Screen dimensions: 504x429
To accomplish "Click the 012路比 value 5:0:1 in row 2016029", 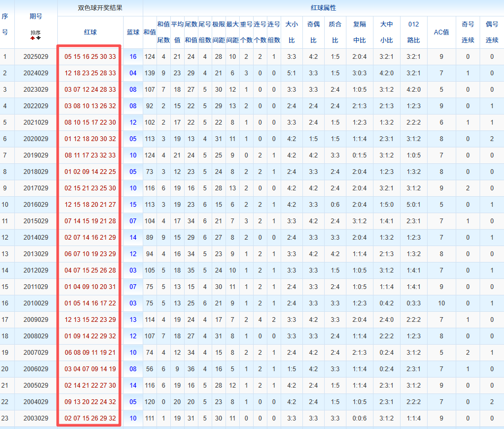I will click(x=414, y=205).
